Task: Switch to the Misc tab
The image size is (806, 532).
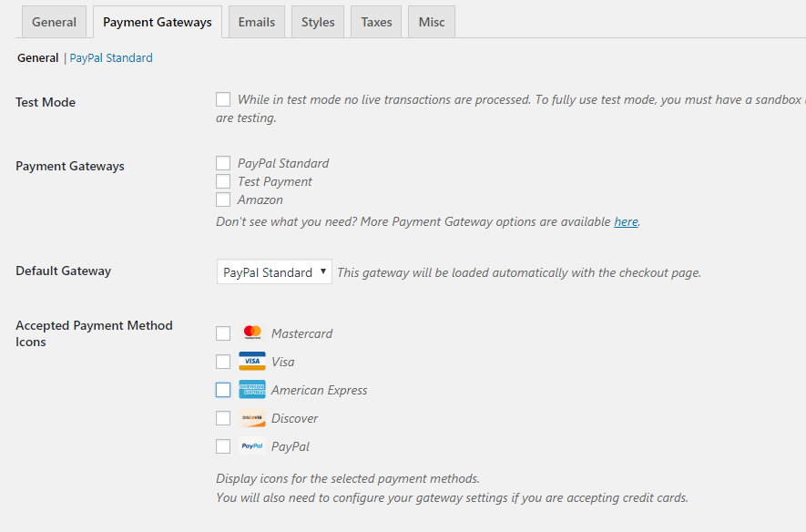Action: point(432,22)
